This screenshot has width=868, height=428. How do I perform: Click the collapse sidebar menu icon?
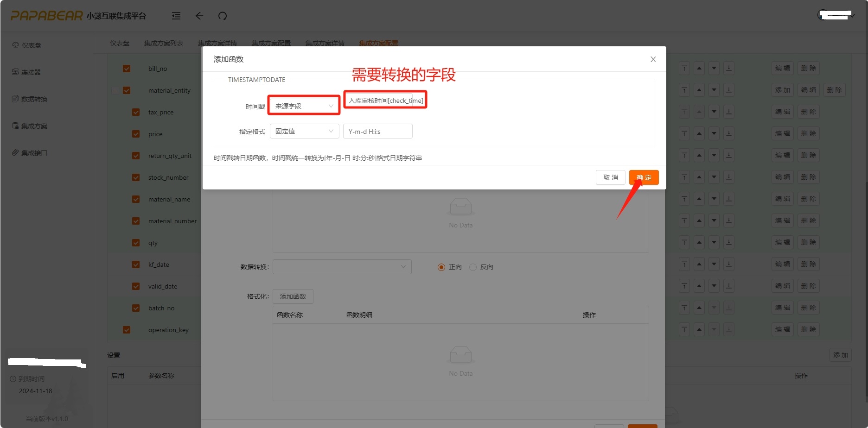[x=176, y=16]
